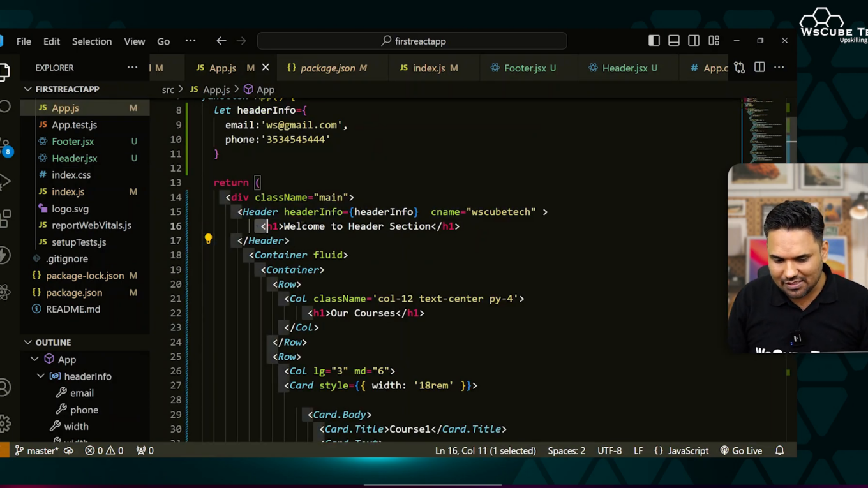Collapse App in the outline

34,359
